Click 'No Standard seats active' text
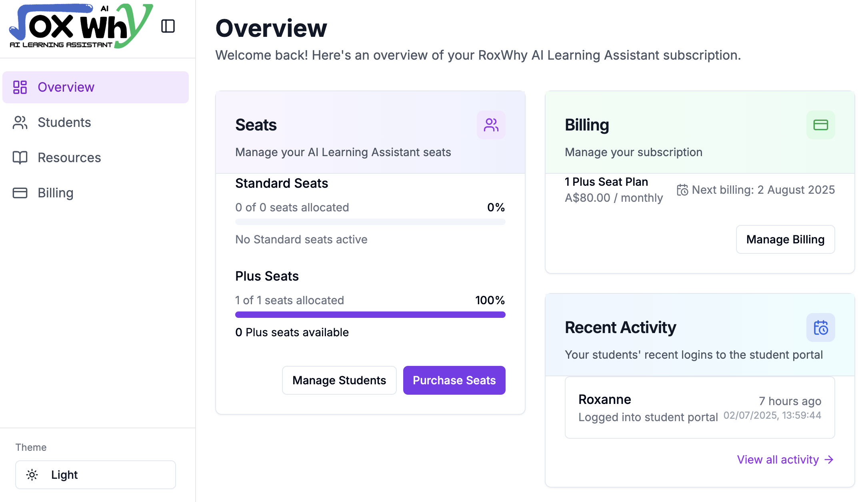The height and width of the screenshot is (502, 868). (x=301, y=239)
